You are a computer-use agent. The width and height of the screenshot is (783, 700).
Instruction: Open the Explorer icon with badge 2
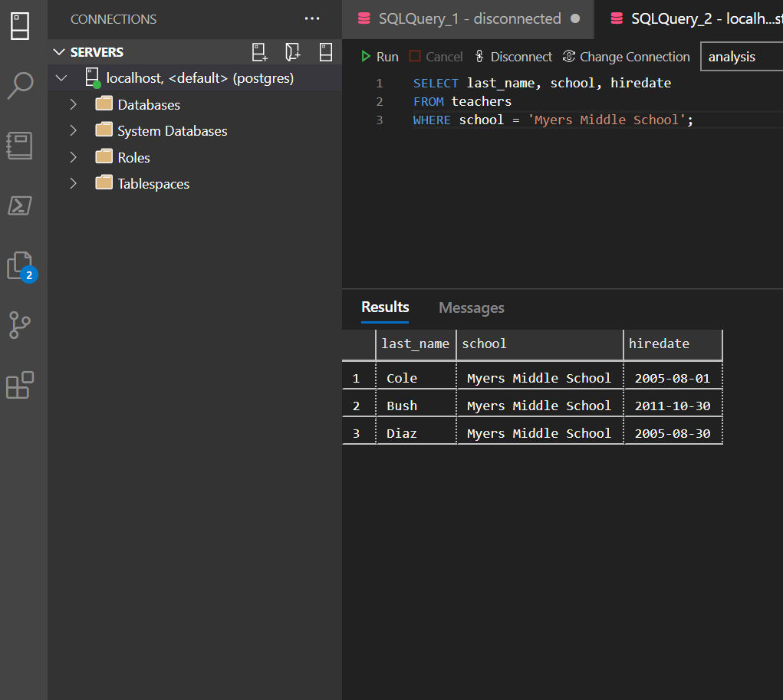click(20, 266)
